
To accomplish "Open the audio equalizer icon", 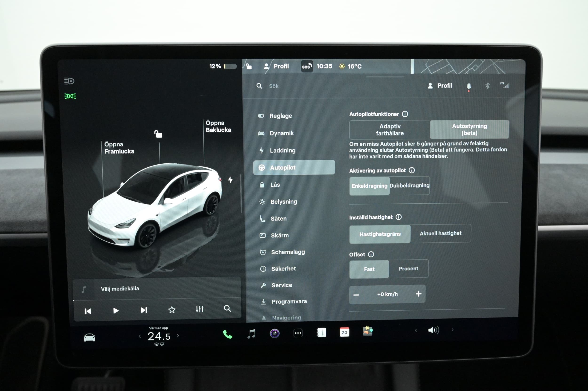I will (200, 309).
